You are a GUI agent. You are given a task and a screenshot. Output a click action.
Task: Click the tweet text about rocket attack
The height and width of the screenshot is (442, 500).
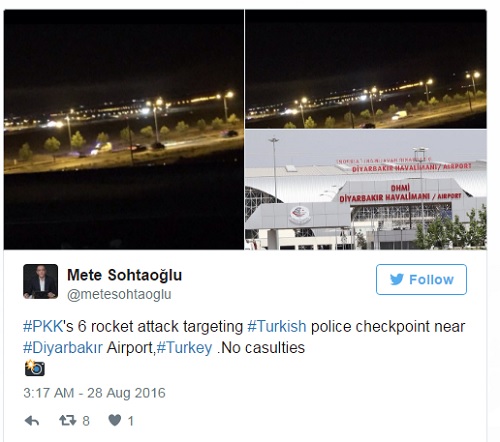pos(244,337)
